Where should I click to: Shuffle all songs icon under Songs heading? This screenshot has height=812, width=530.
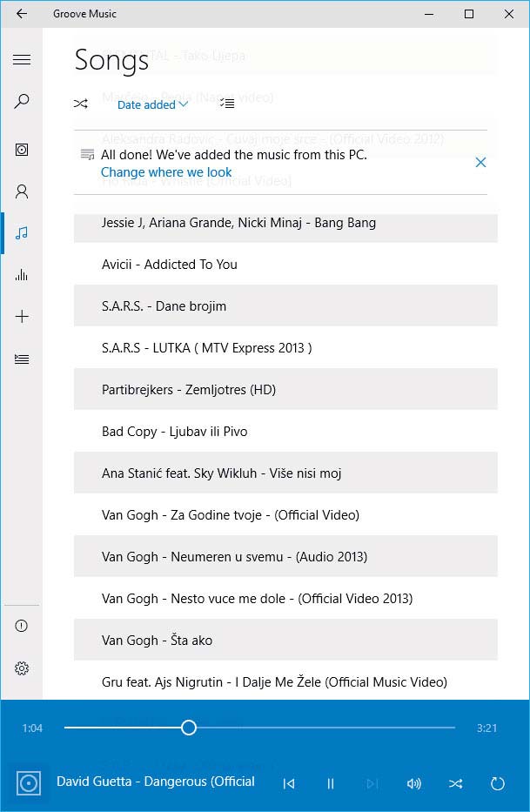pyautogui.click(x=81, y=104)
